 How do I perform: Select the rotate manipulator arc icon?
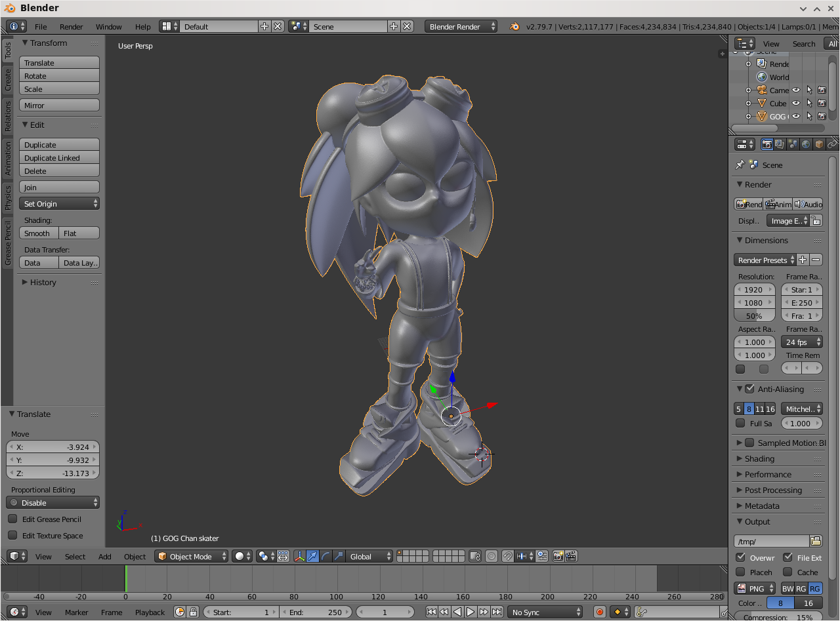[x=326, y=556]
